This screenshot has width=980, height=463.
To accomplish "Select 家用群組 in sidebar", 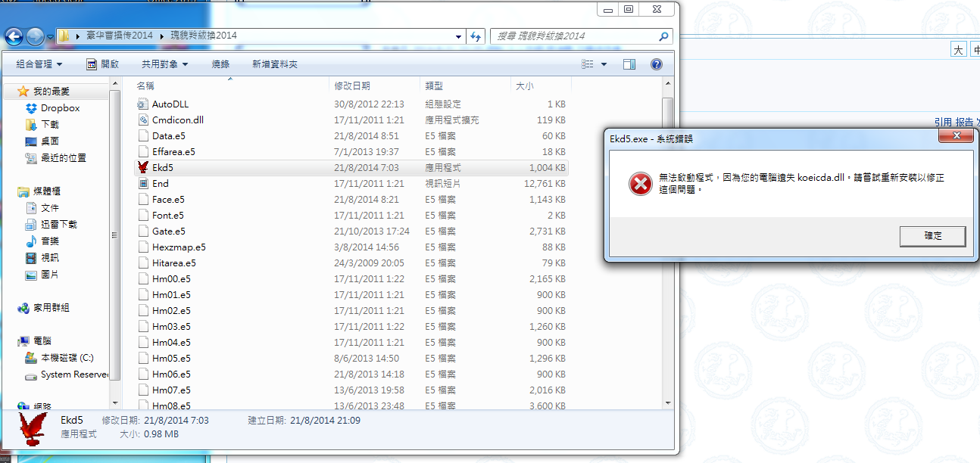I will click(x=51, y=308).
